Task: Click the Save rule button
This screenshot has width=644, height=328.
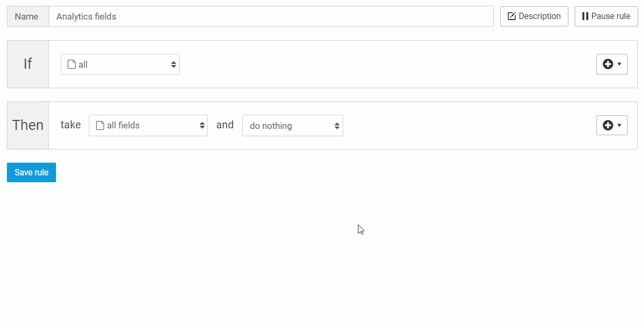Action: pyautogui.click(x=31, y=172)
